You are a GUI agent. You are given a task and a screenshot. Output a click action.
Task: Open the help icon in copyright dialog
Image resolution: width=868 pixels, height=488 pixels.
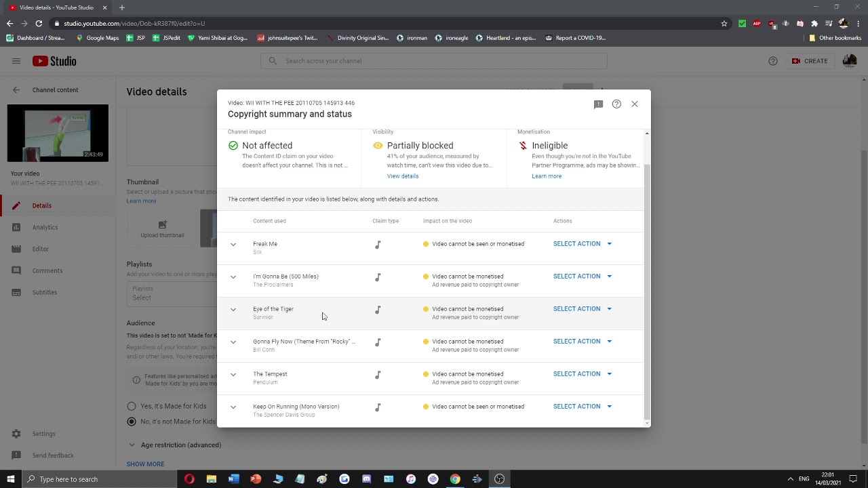tap(616, 104)
